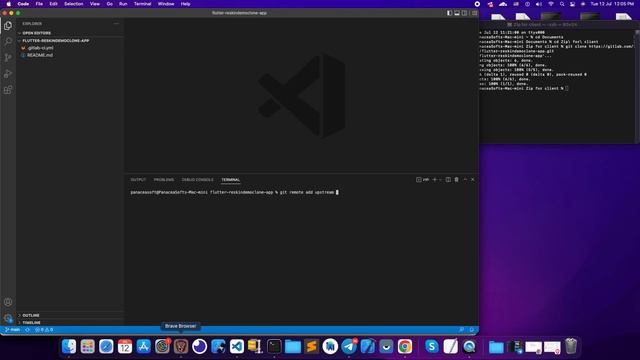Create a new terminal with plus icon
Image resolution: width=640 pixels, height=360 pixels.
pyautogui.click(x=435, y=180)
